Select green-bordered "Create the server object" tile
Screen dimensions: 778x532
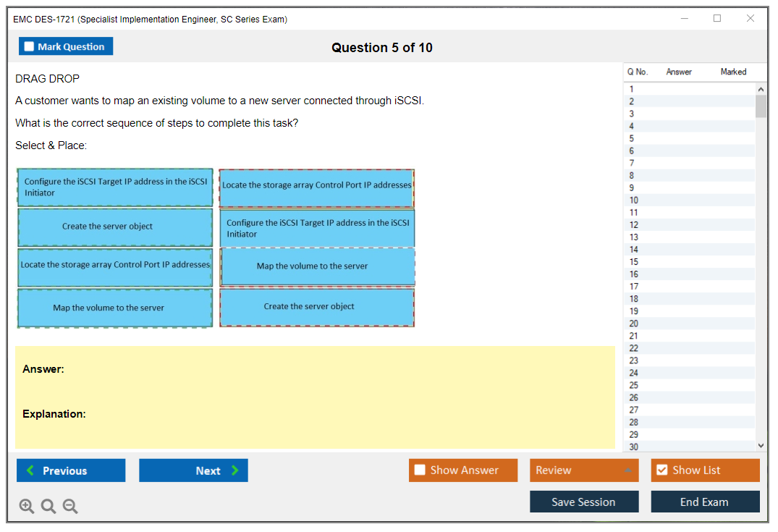[x=115, y=227]
